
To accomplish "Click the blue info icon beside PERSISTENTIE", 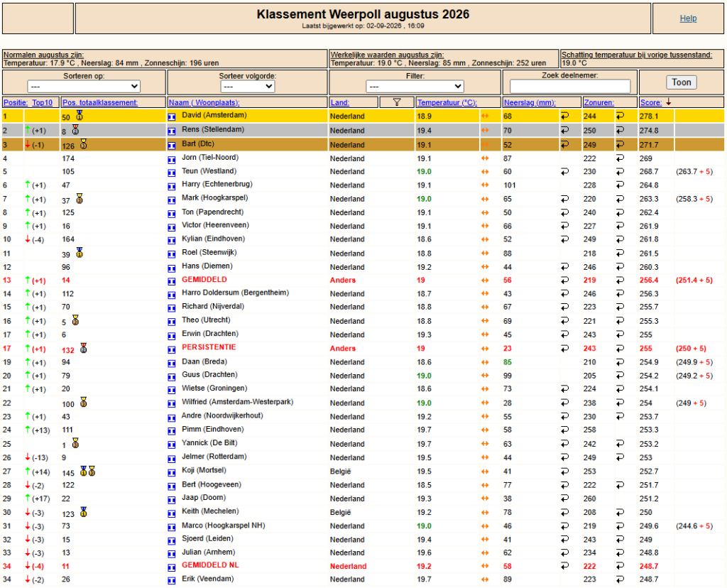I will click(172, 349).
